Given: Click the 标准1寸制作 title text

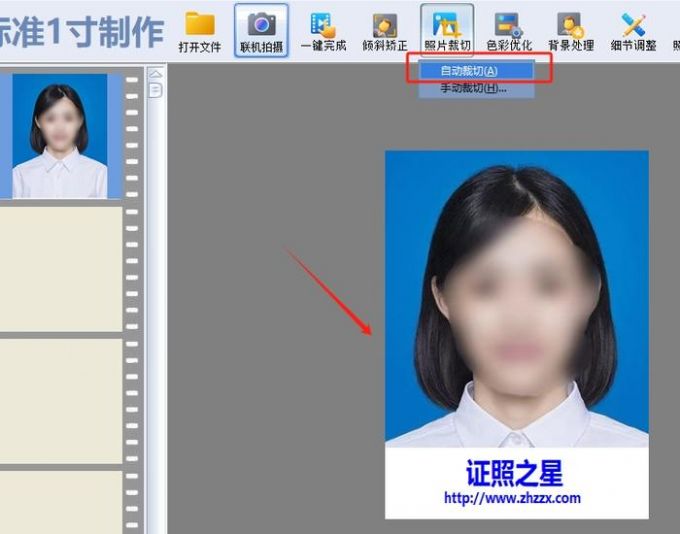Looking at the screenshot, I should [80, 32].
